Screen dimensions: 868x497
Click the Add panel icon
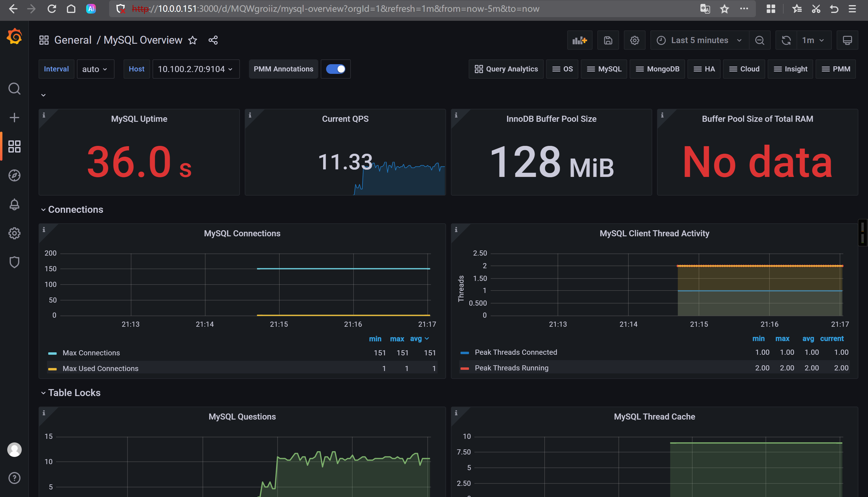(x=580, y=40)
